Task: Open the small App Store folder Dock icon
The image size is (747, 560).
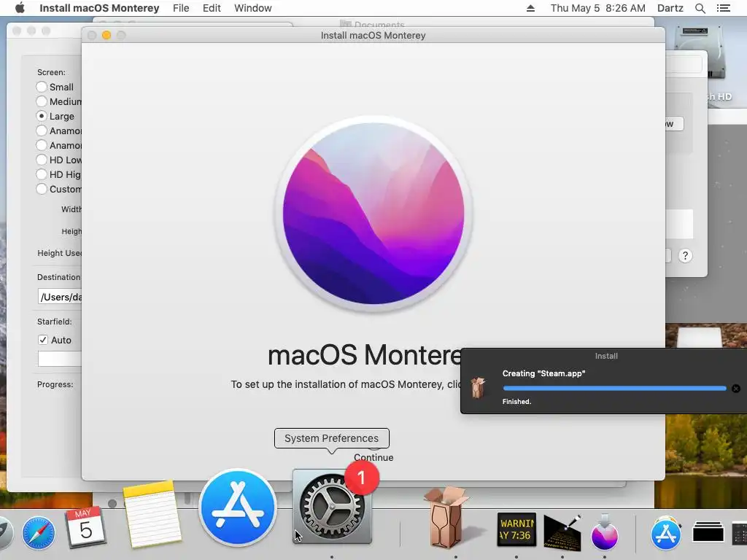Action: (666, 532)
